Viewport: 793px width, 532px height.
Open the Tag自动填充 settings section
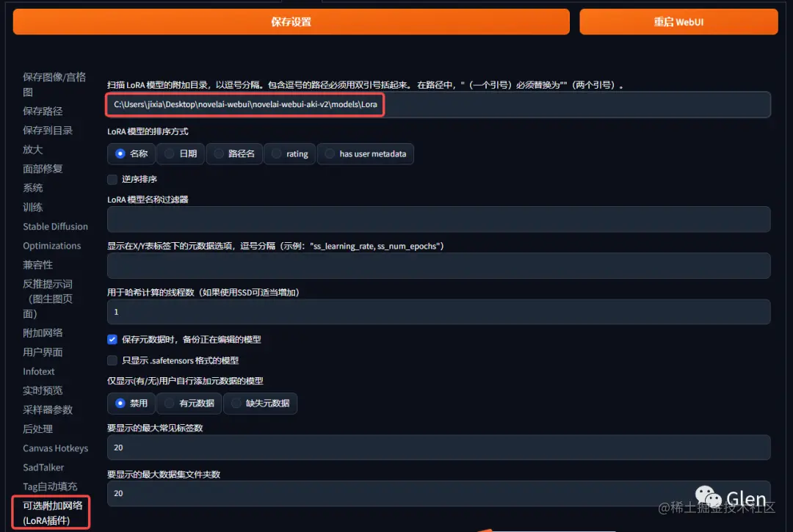[50, 487]
